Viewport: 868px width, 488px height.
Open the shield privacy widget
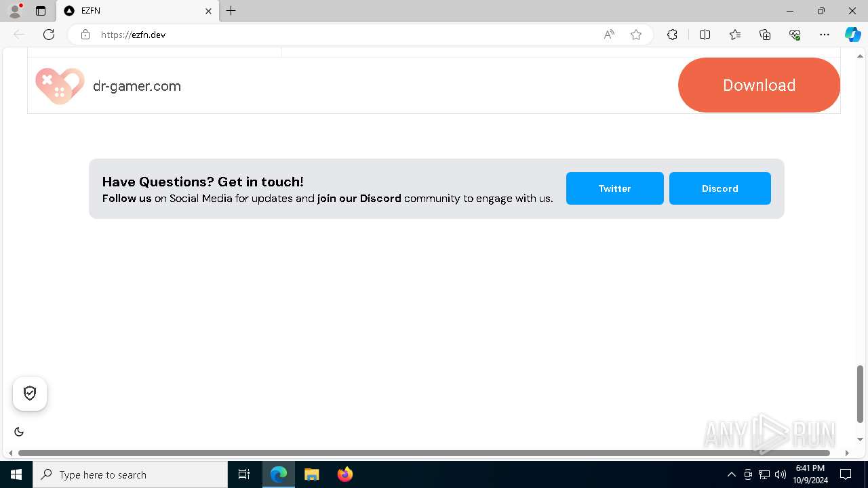pyautogui.click(x=30, y=393)
